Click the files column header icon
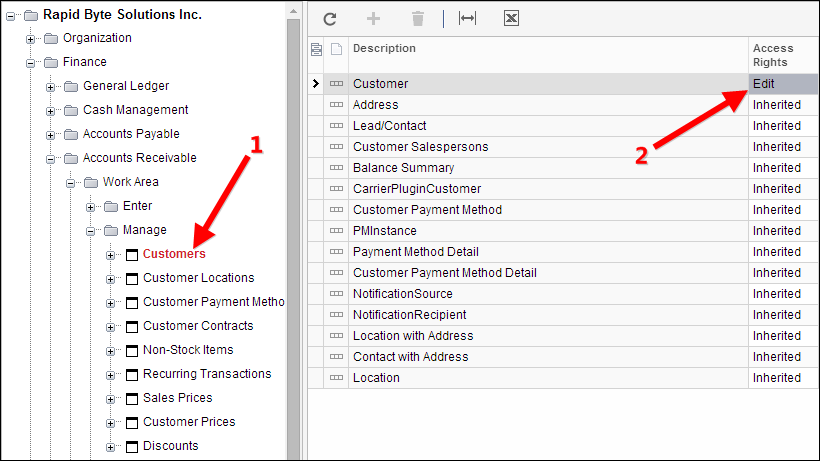820x461 pixels. click(x=336, y=50)
